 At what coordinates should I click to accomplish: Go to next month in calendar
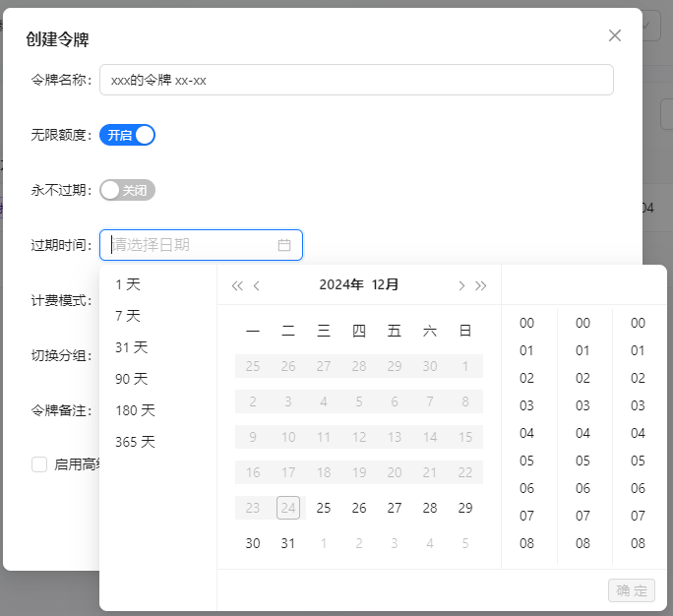pyautogui.click(x=461, y=286)
